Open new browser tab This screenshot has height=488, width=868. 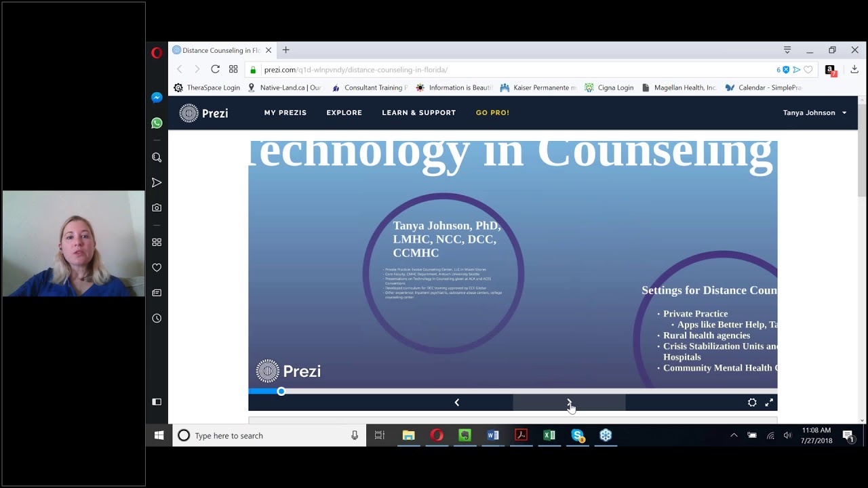285,50
